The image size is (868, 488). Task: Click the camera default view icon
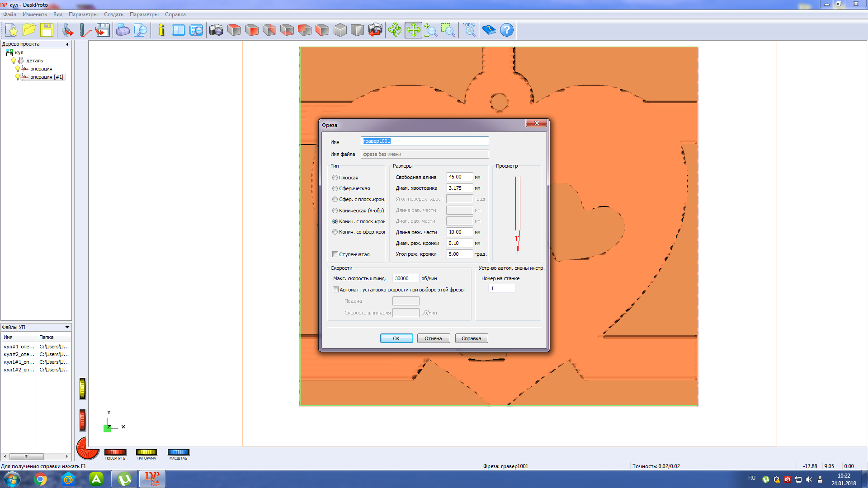click(x=216, y=30)
